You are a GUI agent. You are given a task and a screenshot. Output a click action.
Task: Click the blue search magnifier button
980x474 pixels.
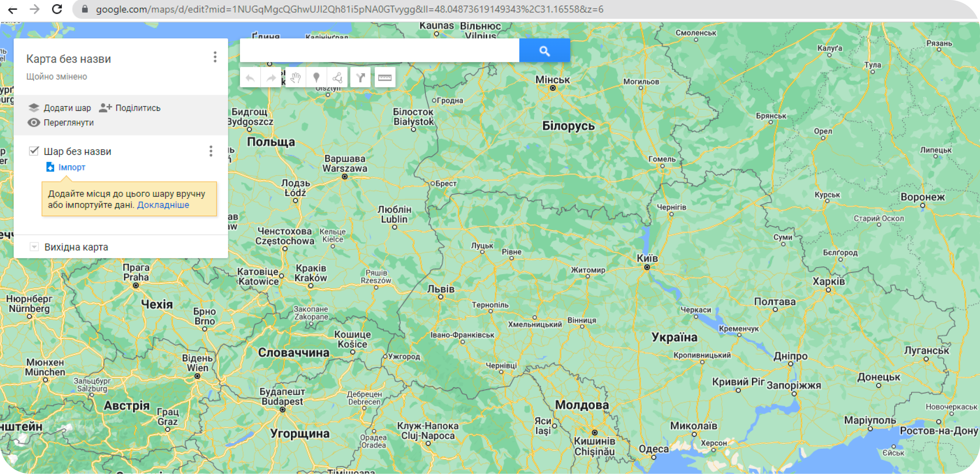coord(545,51)
